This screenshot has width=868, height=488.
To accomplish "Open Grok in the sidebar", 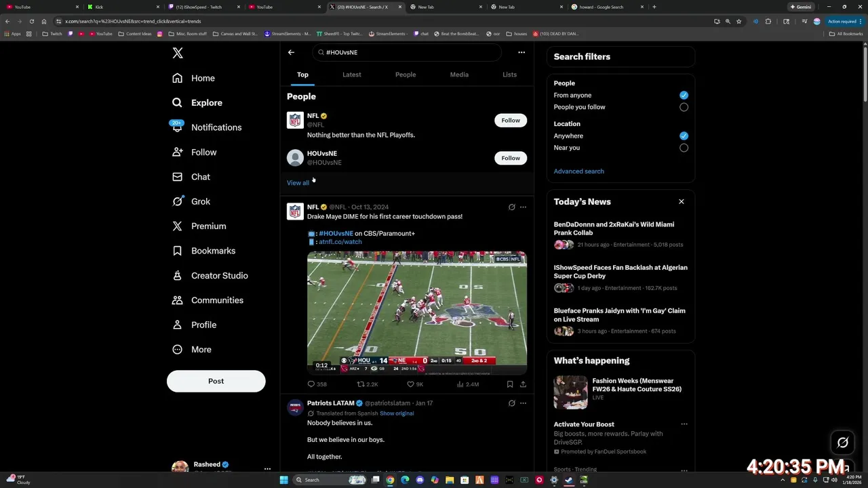I will click(x=191, y=201).
